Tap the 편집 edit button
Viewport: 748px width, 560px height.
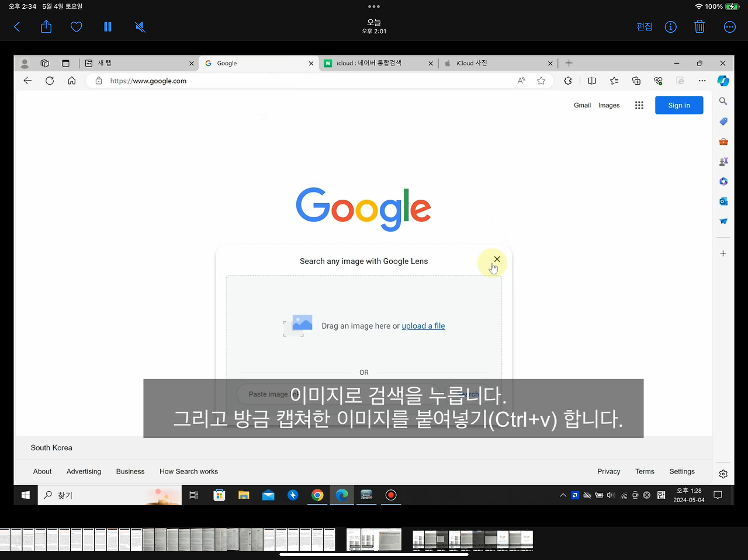coord(645,27)
